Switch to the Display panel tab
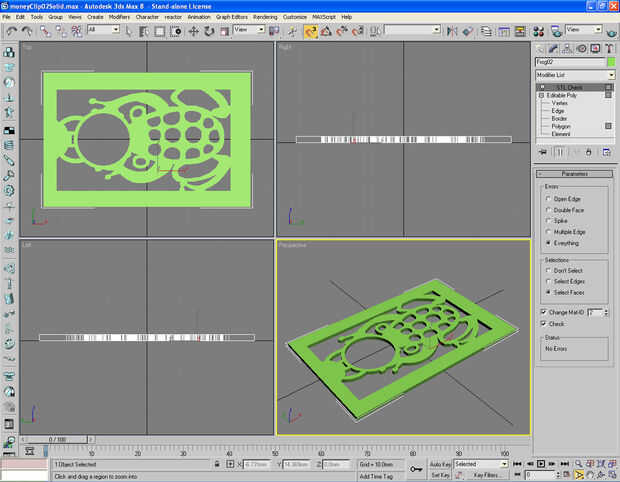This screenshot has height=482, width=620. 595,49
